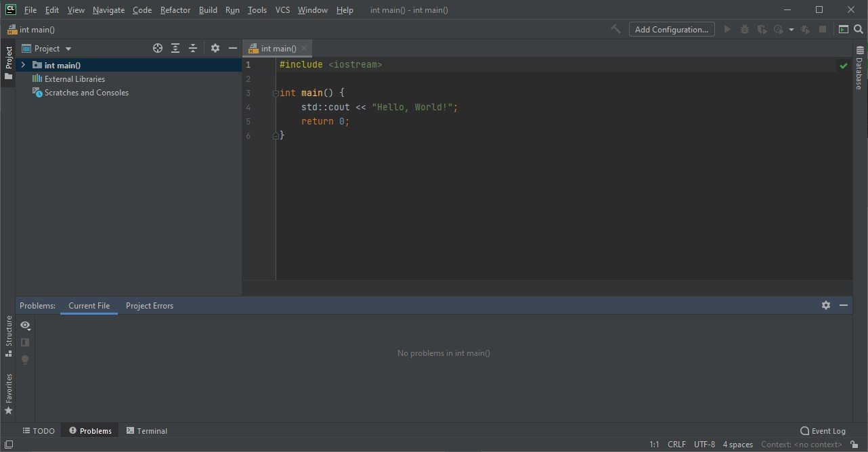Open the File menu

[30, 10]
